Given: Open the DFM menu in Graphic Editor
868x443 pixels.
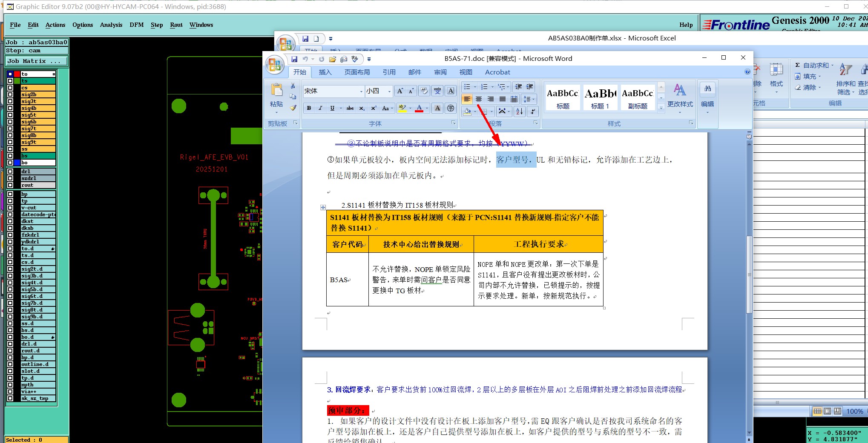Looking at the screenshot, I should [x=137, y=25].
